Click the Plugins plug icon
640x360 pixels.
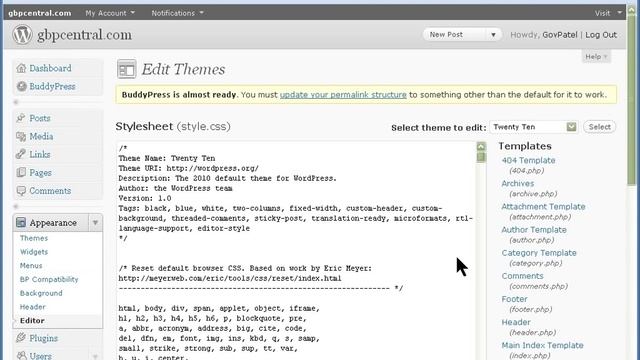coord(21,338)
